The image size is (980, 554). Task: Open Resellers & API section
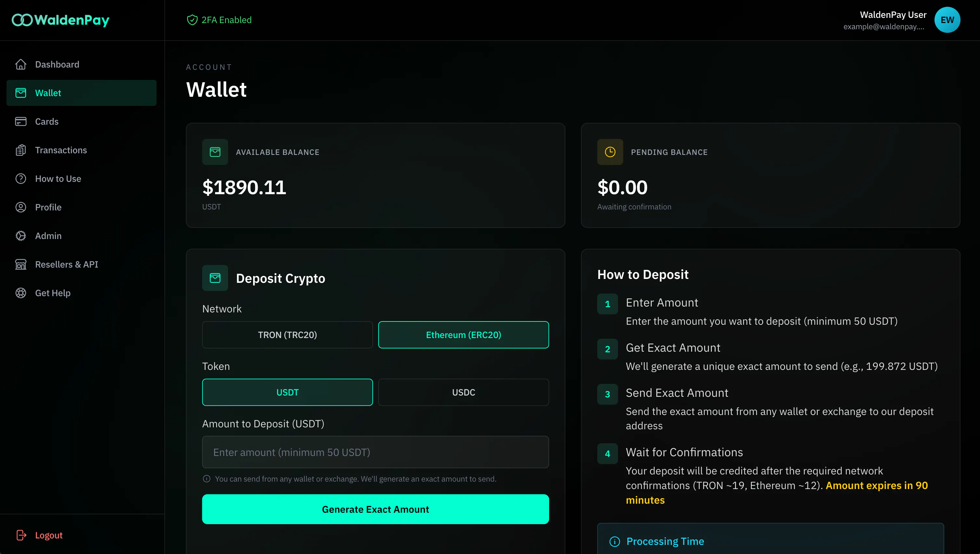pos(82,264)
